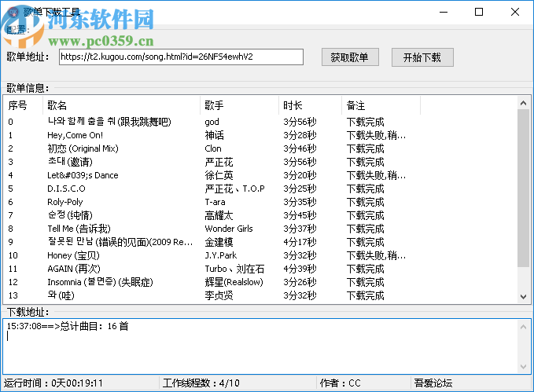Click the 备注 column header

[381, 105]
